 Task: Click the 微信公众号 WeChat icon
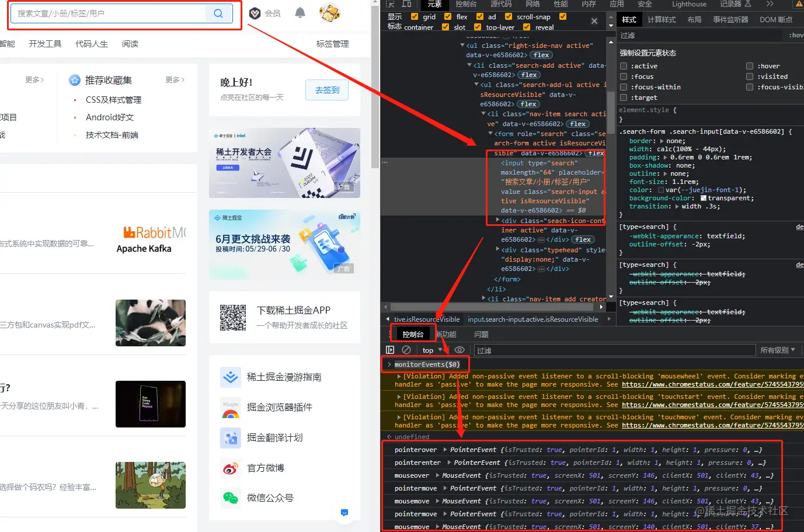pyautogui.click(x=231, y=498)
